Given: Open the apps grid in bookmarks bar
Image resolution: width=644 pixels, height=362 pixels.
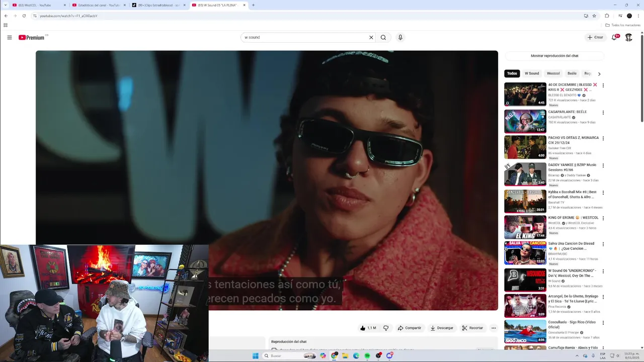Looking at the screenshot, I should 6,25.
